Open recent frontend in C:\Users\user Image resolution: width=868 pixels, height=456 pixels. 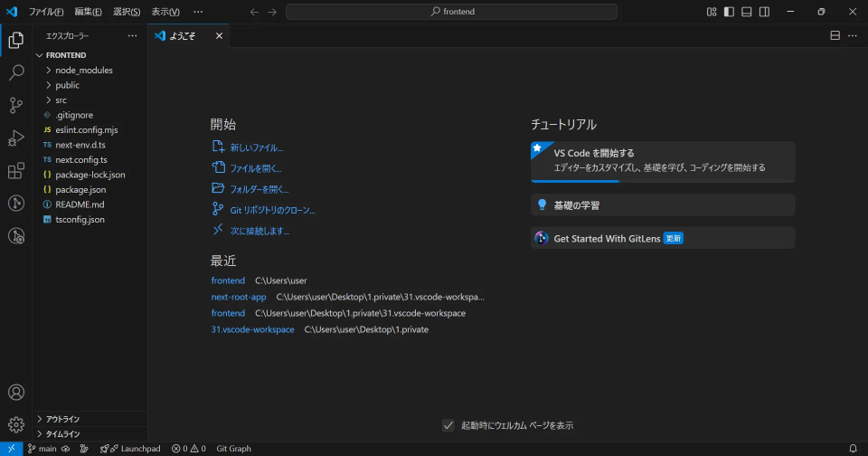228,280
